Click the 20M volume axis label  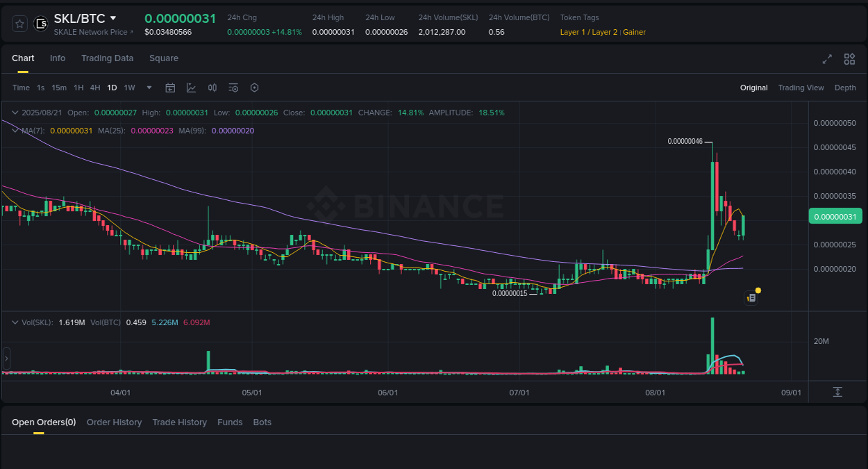(821, 341)
